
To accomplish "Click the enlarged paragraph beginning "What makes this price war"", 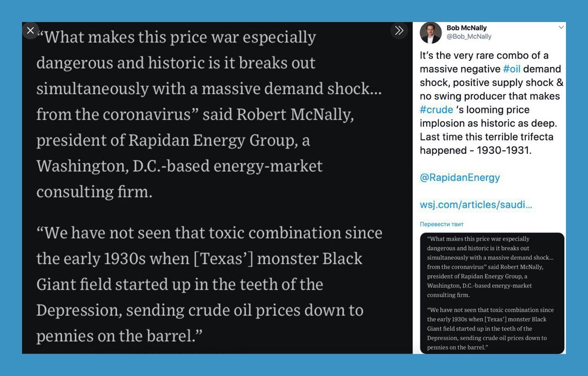I will [209, 114].
